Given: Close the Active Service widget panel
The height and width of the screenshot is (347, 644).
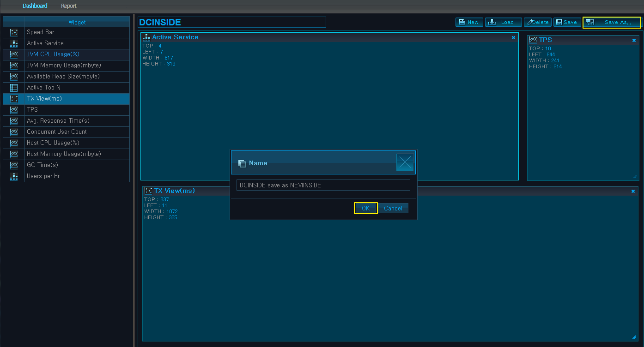Looking at the screenshot, I should [x=513, y=38].
